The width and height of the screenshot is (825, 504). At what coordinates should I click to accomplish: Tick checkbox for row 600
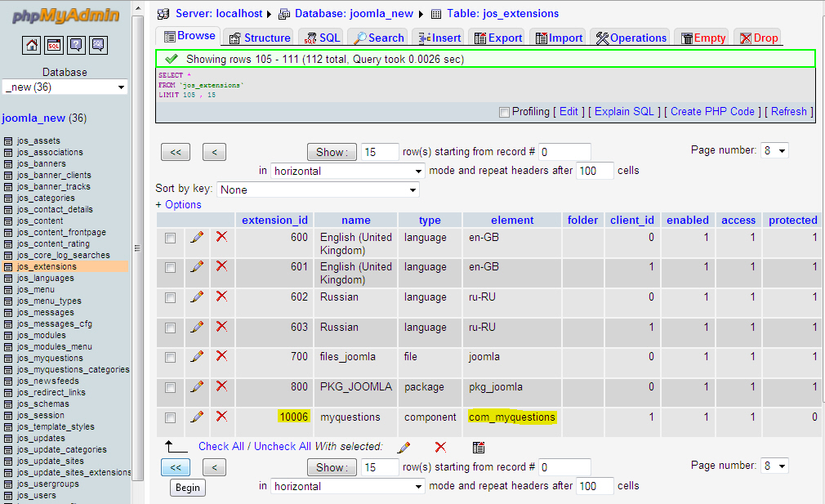170,239
